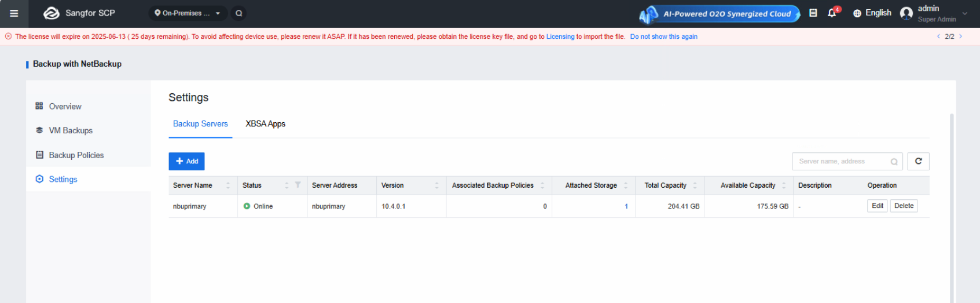
Task: Switch to the Backup Servers tab
Action: pos(200,124)
